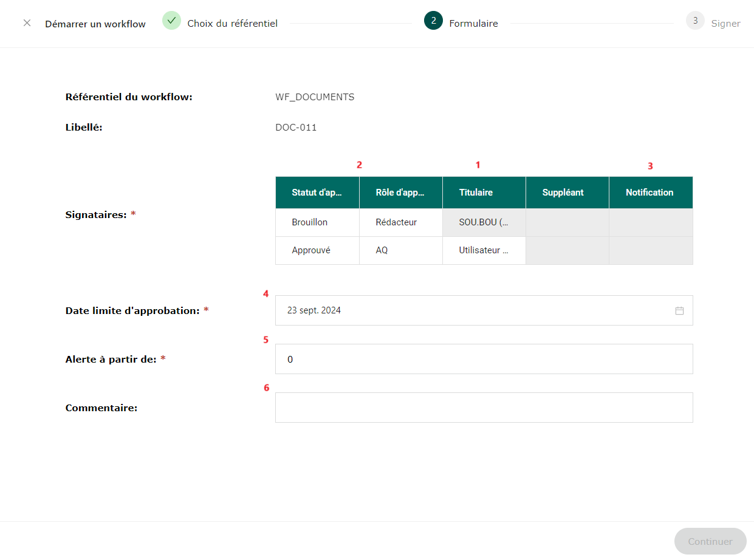Click the Rôle d'approbation column header
Viewport: 754px width, 560px height.
click(x=400, y=193)
